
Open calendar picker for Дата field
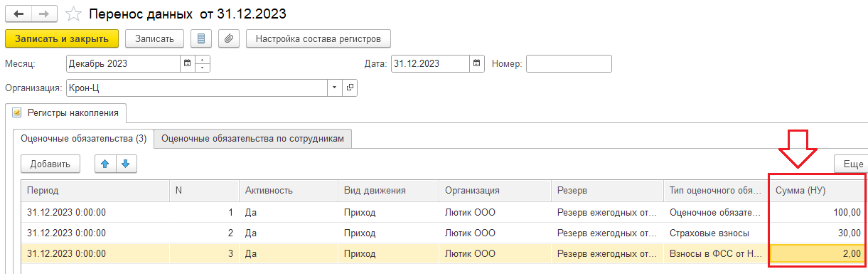pos(478,63)
